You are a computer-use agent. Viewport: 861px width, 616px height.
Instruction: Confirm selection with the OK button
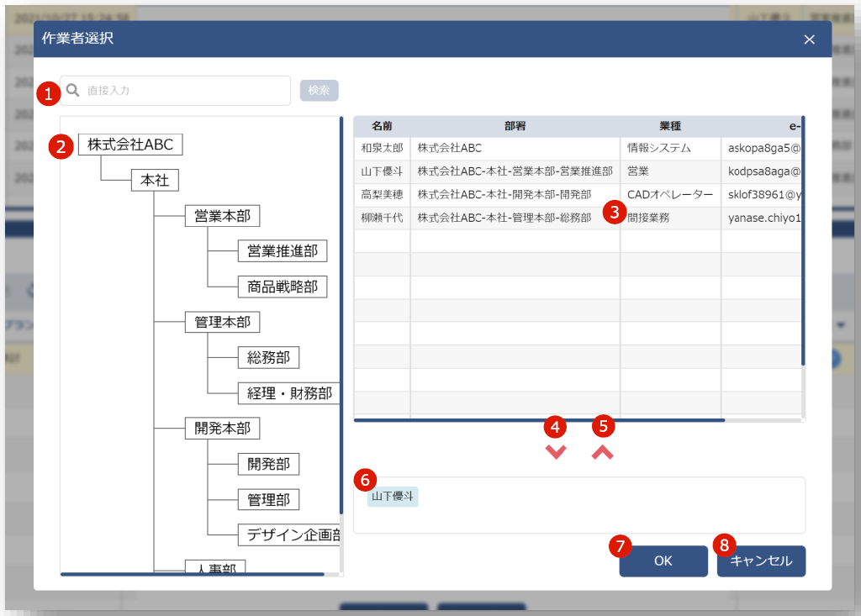click(x=663, y=561)
